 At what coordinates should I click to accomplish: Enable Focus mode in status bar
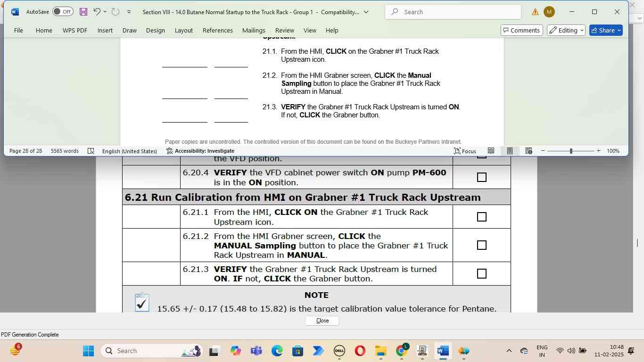click(465, 151)
